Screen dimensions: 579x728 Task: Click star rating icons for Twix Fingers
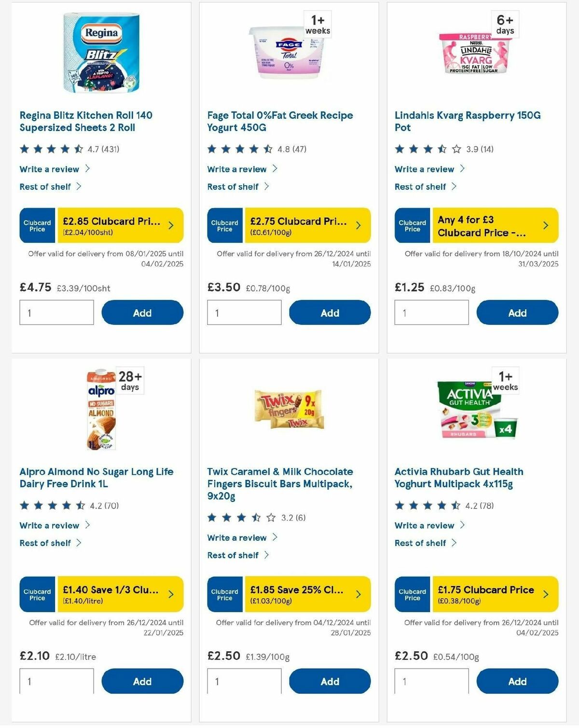click(239, 518)
